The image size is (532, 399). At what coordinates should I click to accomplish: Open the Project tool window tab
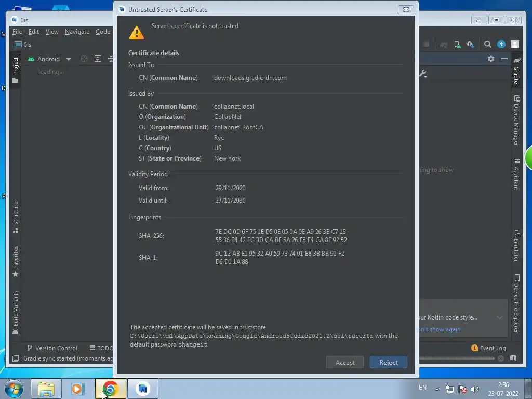[x=15, y=70]
